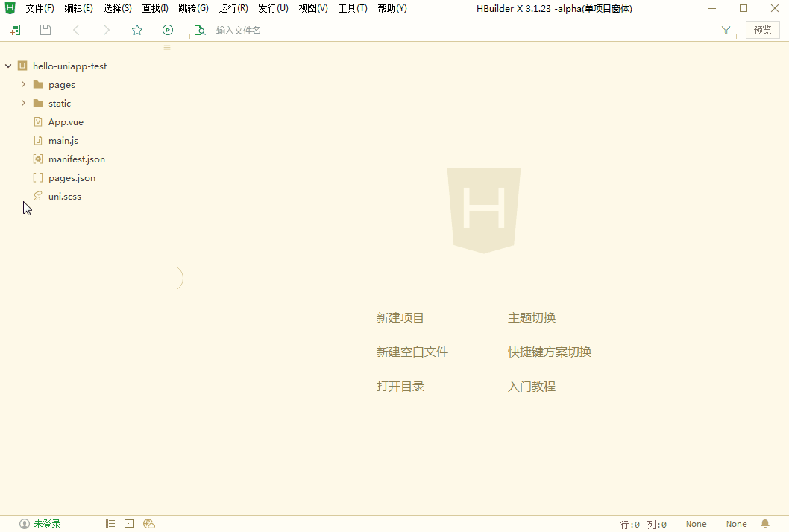
Task: Click the hello-uniapp-test project icon
Action: point(22,66)
